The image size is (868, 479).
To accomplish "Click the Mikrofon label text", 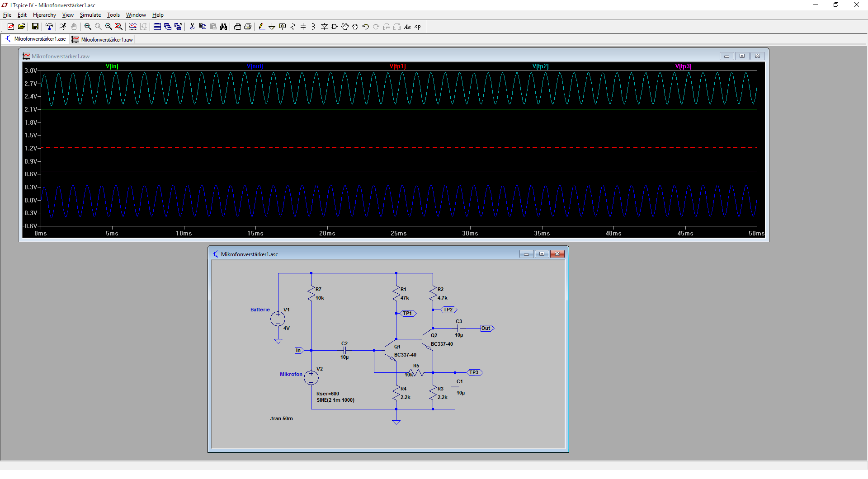I will tap(291, 374).
